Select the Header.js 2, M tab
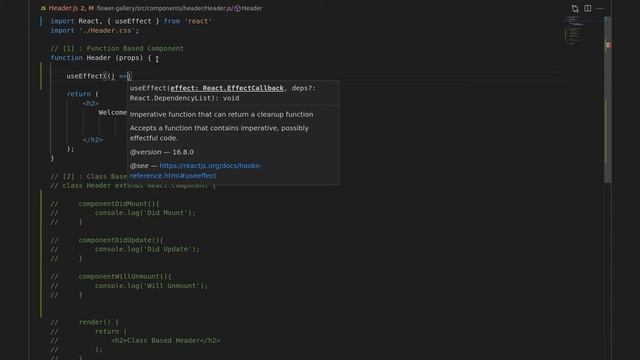 pyautogui.click(x=71, y=8)
